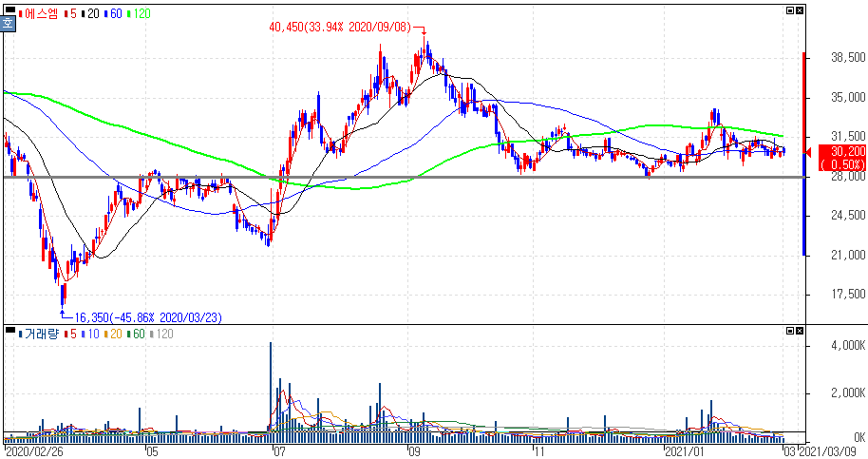This screenshot has height=459, width=868.
Task: Click the 2021/03/09 end date label
Action: pyautogui.click(x=825, y=451)
